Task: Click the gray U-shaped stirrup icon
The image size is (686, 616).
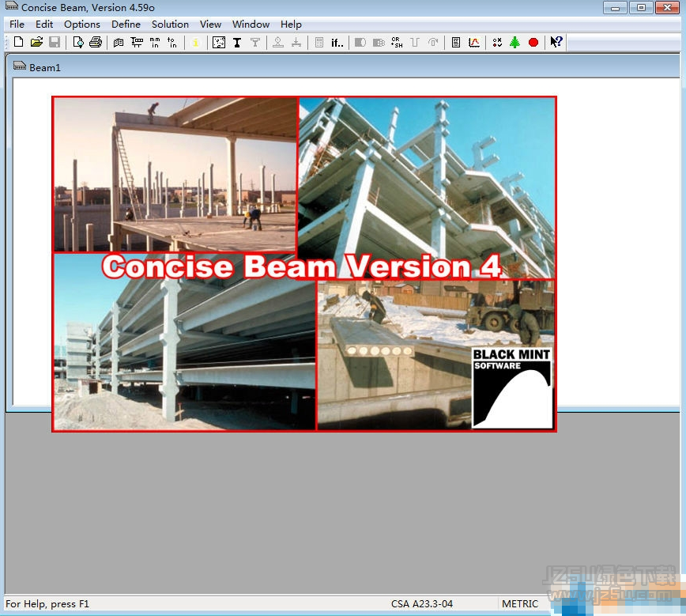Action: [415, 43]
